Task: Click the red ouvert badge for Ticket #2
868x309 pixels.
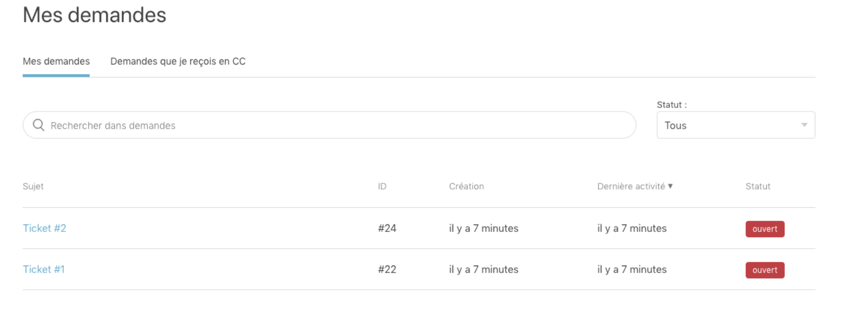Action: pyautogui.click(x=765, y=229)
